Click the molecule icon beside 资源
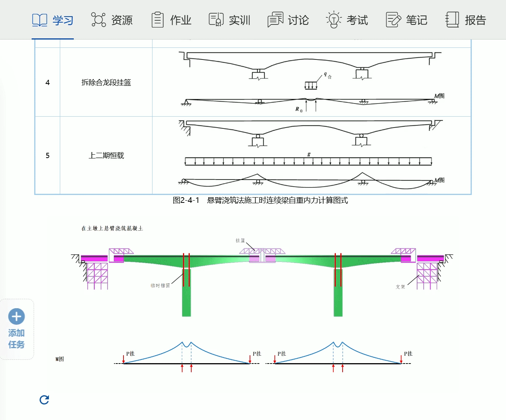The height and width of the screenshot is (420, 506). [x=98, y=20]
